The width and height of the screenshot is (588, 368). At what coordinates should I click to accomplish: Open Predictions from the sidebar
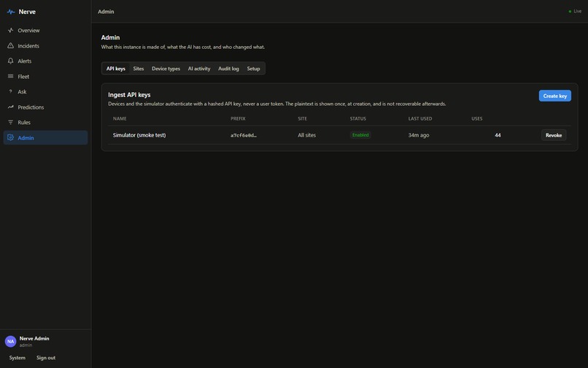pos(45,107)
